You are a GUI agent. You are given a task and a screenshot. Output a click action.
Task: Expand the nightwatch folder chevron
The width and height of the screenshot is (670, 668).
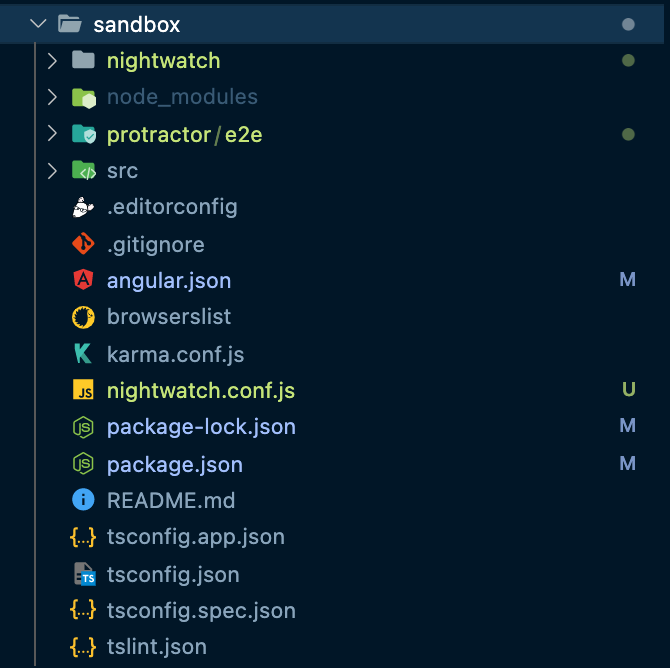pos(52,61)
